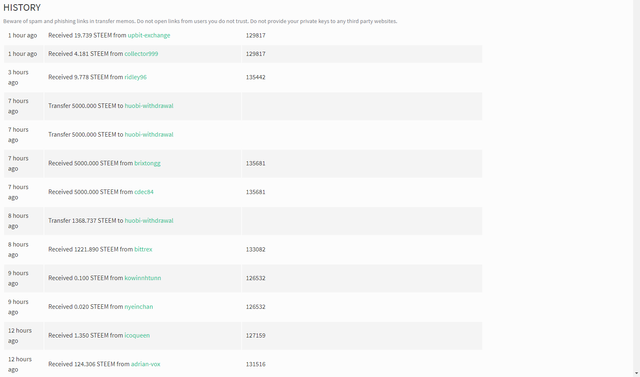Viewport: 640px width, 377px height.
Task: Click 'Received 19.739 STEEM from' text
Action: pyautogui.click(x=87, y=35)
